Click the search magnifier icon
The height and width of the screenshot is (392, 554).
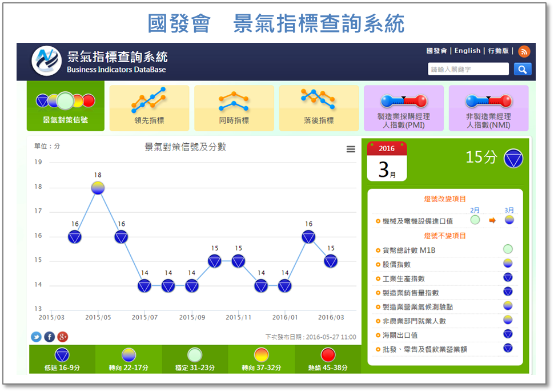pyautogui.click(x=522, y=68)
